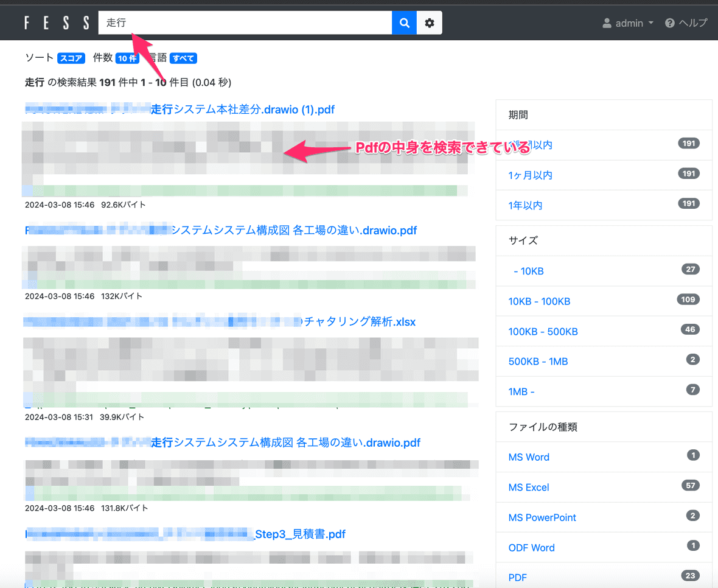
Task: Open search options gear icon
Action: [x=430, y=23]
